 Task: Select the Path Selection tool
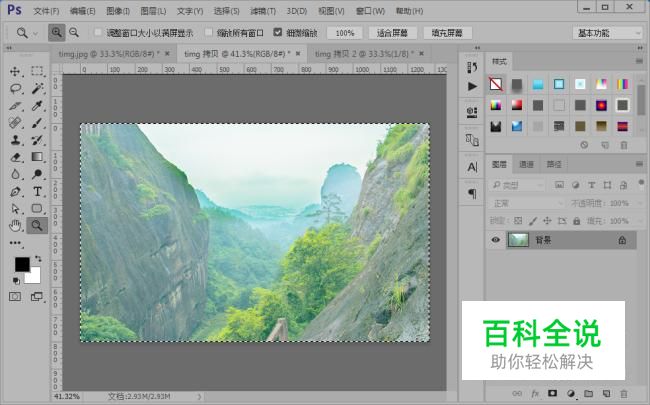coord(15,208)
